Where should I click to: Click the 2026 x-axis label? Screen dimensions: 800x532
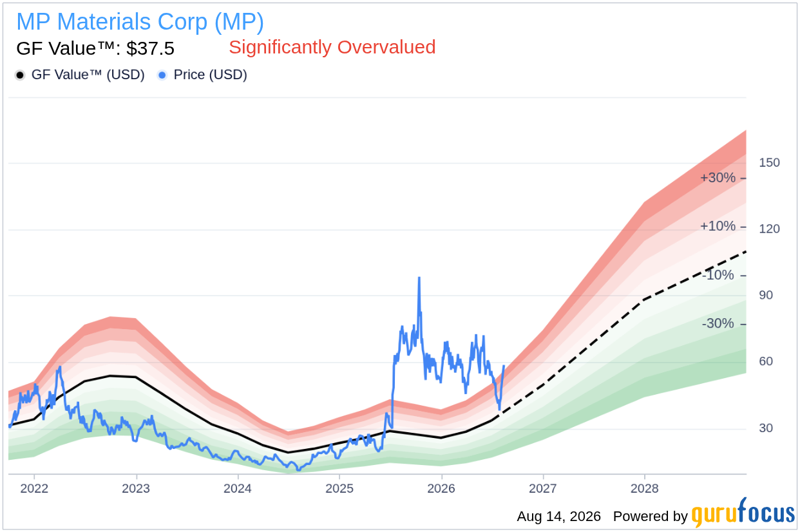tap(441, 488)
